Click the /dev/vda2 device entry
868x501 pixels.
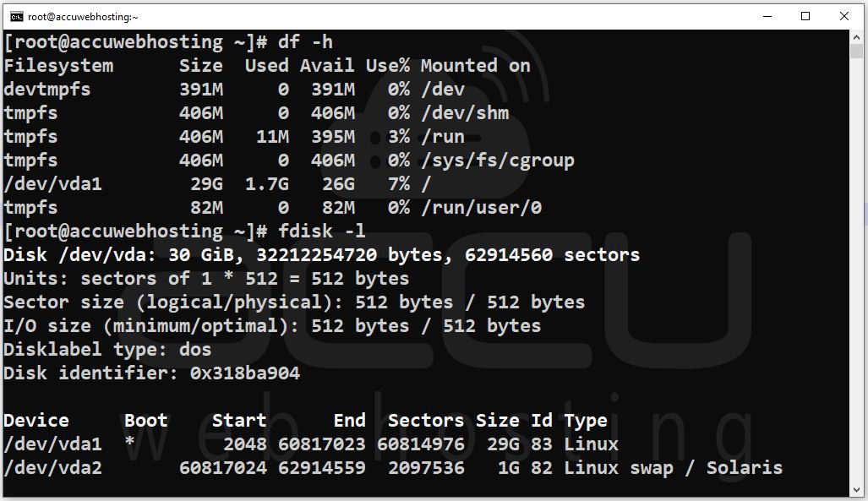coord(52,468)
